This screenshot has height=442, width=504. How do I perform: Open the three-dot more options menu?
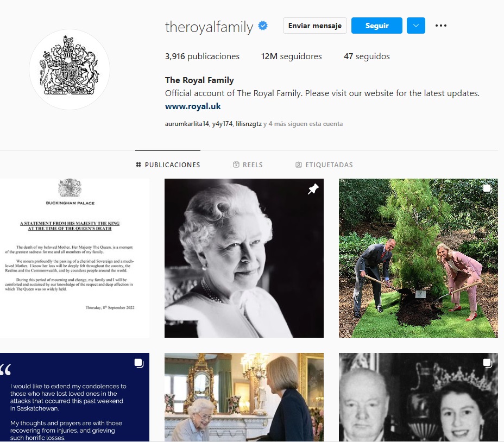pyautogui.click(x=440, y=26)
